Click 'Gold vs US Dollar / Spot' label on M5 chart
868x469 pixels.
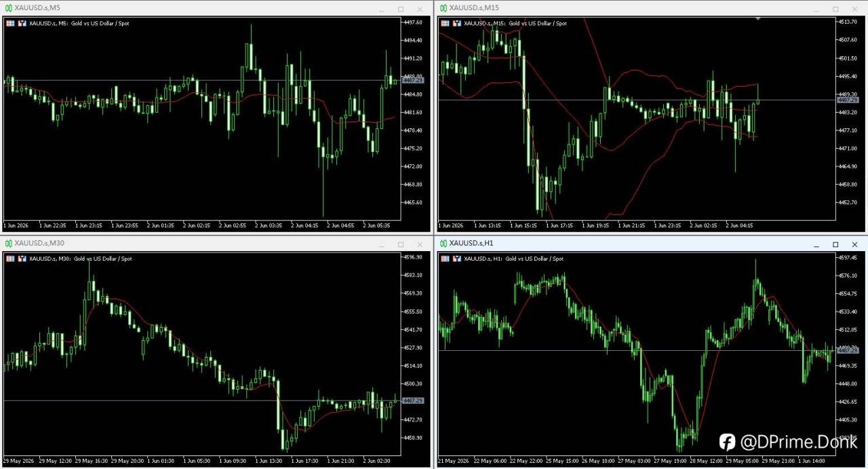tap(100, 23)
